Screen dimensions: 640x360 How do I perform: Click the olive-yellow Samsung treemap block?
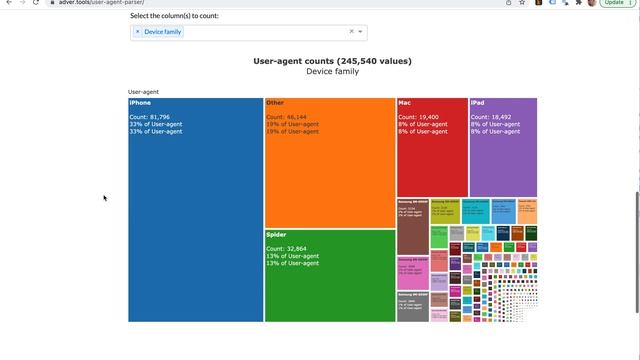coord(445,211)
